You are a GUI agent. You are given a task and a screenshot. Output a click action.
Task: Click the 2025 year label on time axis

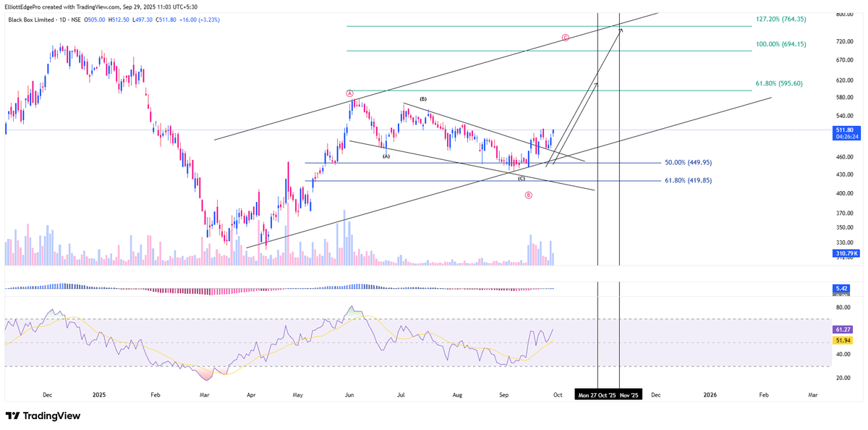[x=99, y=395]
